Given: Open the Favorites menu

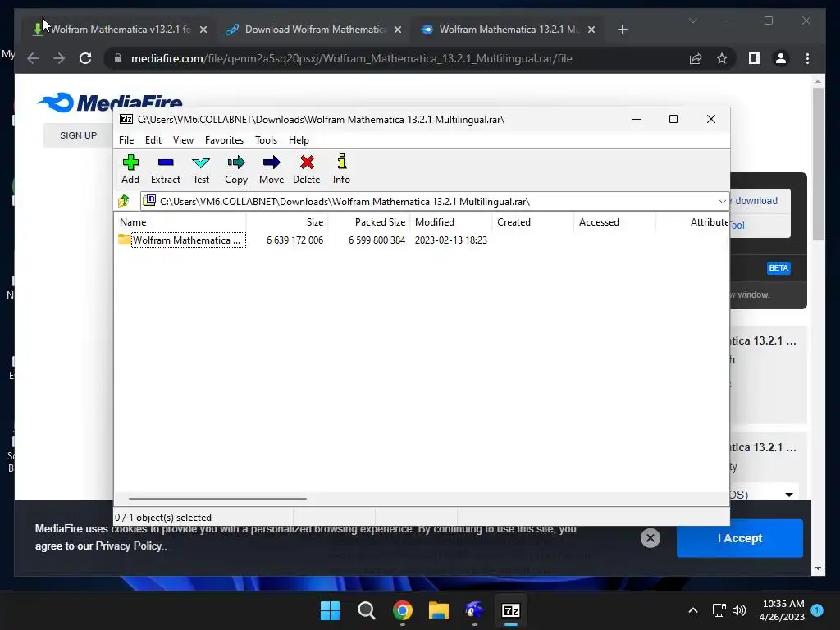Looking at the screenshot, I should point(224,139).
